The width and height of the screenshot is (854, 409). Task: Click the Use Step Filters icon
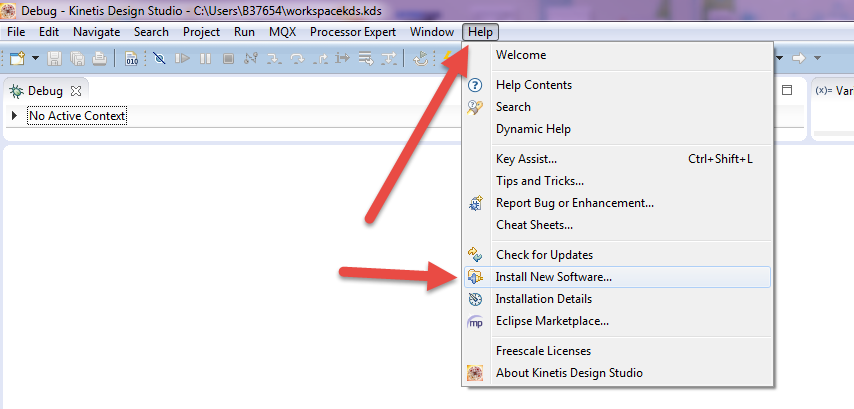tap(388, 58)
